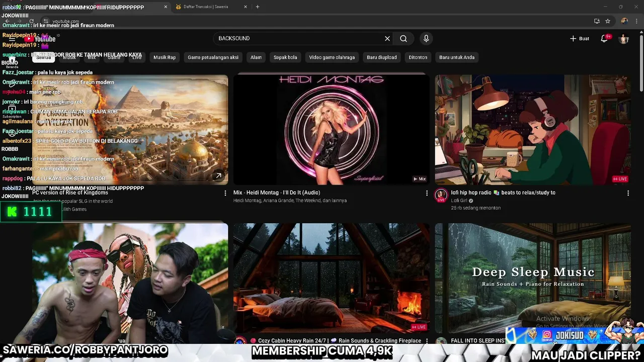This screenshot has height=362, width=644.
Task: Open more options for lofi hip hop radio
Action: click(x=628, y=193)
